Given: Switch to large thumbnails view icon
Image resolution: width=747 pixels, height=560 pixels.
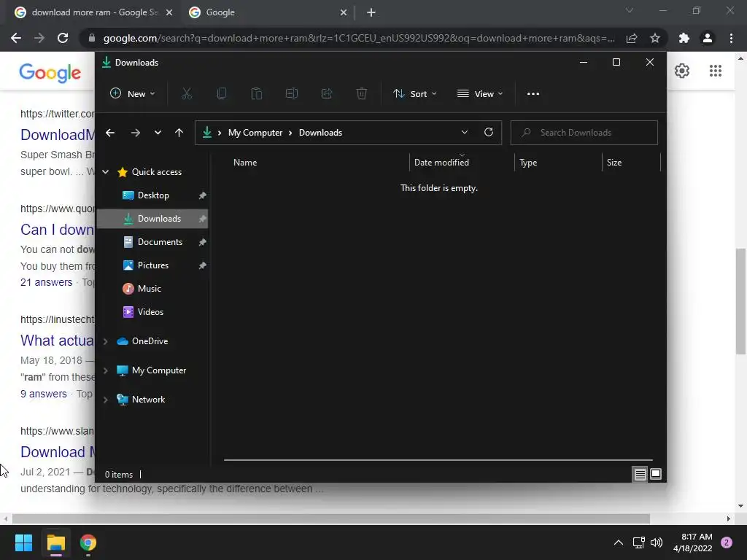Looking at the screenshot, I should click(656, 474).
